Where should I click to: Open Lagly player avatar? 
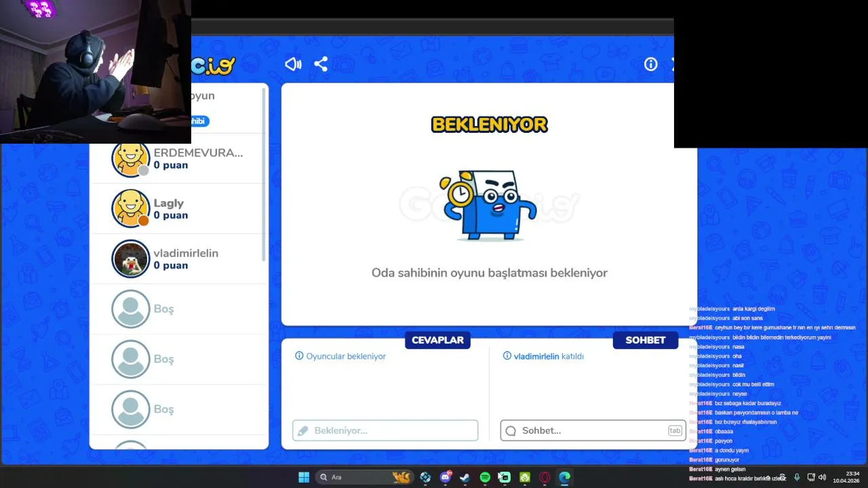tap(130, 208)
